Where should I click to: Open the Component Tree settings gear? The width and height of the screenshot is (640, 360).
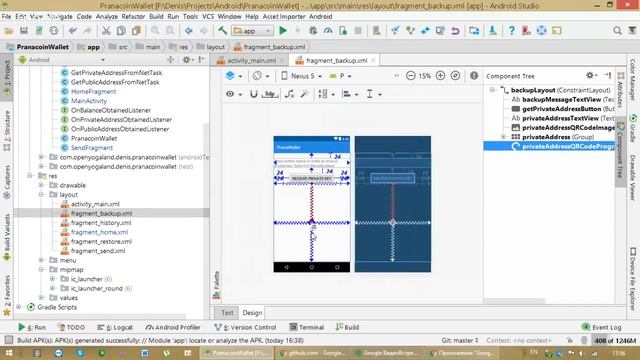[x=591, y=76]
